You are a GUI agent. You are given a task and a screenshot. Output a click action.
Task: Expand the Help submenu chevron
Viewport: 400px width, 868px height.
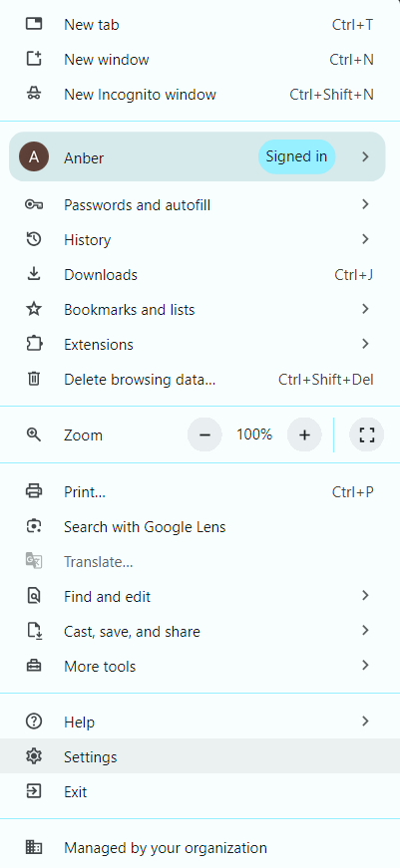point(365,722)
